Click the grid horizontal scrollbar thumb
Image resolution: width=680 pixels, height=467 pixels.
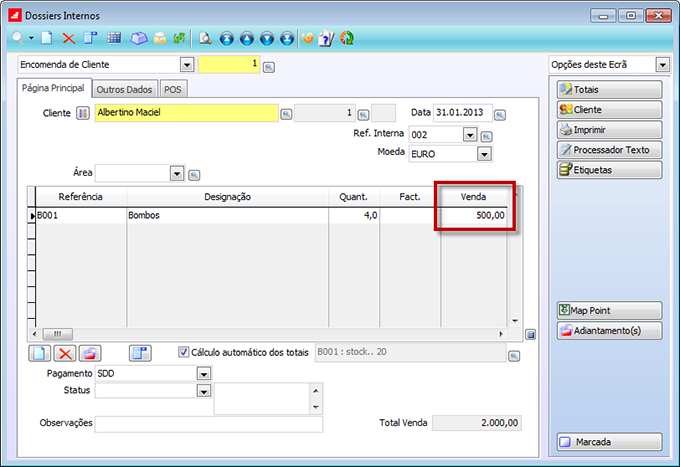[x=58, y=334]
